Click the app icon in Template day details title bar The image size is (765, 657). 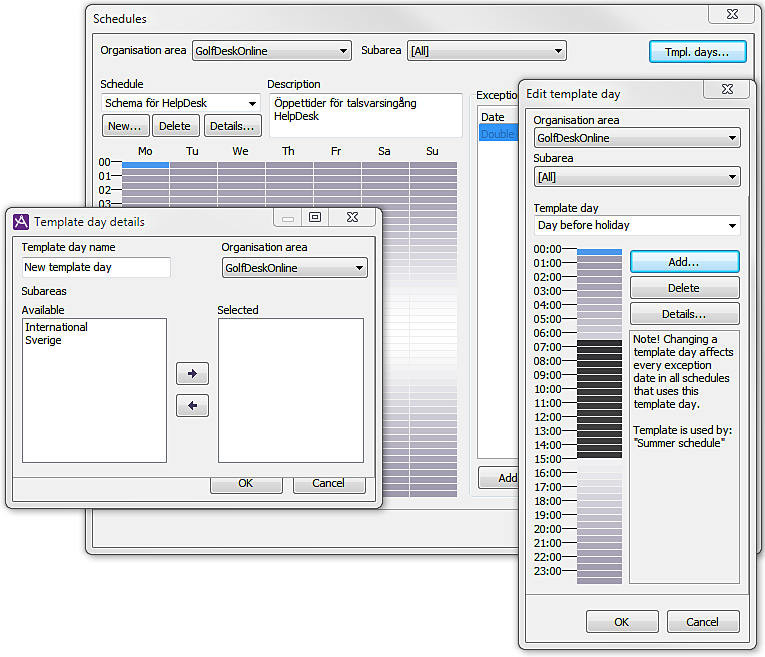pos(21,222)
